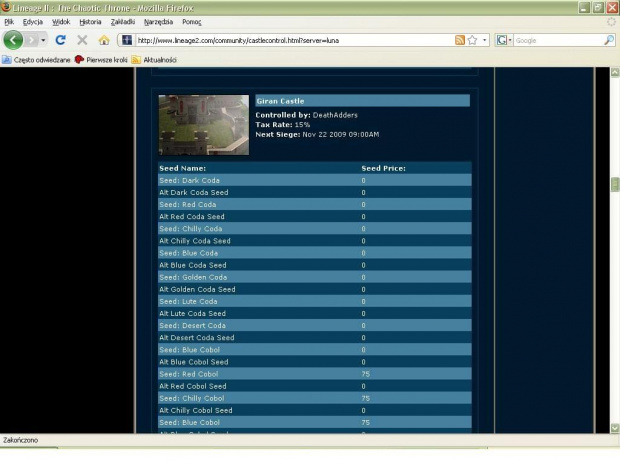This screenshot has height=460, width=620.
Task: Click the 'Seed Price:' column header
Action: [x=383, y=168]
